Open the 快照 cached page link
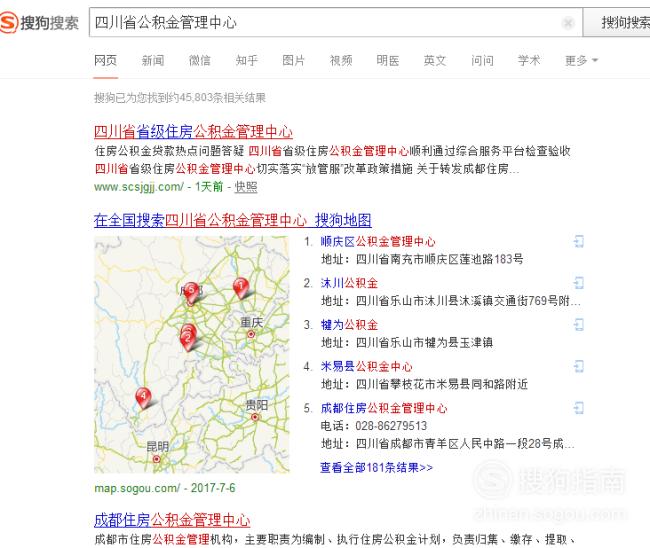 (x=246, y=187)
